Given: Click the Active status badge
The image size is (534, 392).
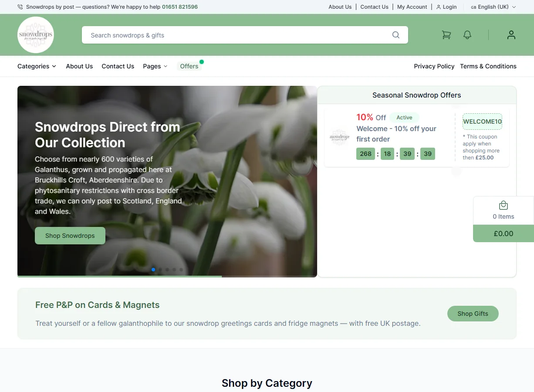Looking at the screenshot, I should tap(404, 118).
